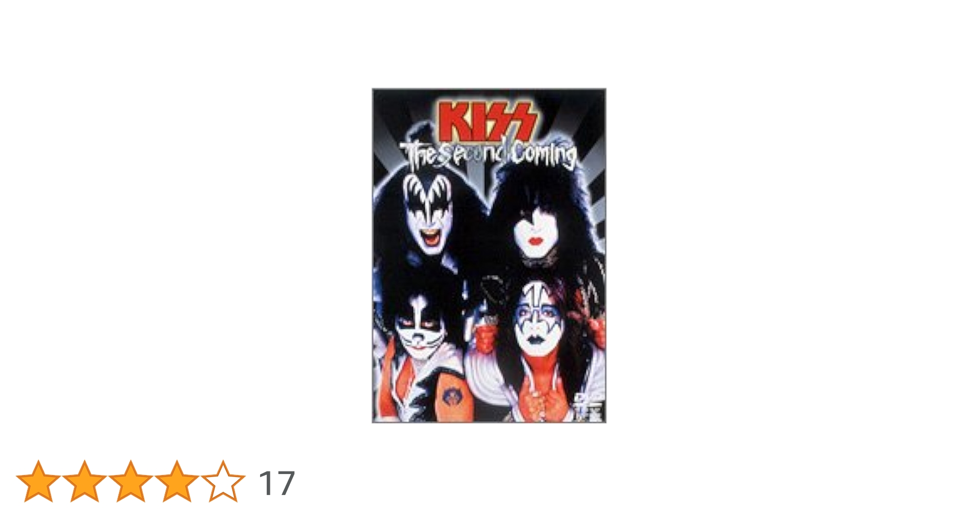980x513 pixels.
Task: Click the fourth filled orange star
Action: (177, 481)
